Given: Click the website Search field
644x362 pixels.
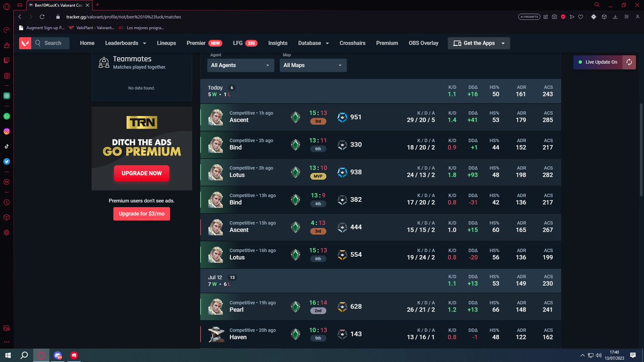Looking at the screenshot, I should pyautogui.click(x=51, y=43).
